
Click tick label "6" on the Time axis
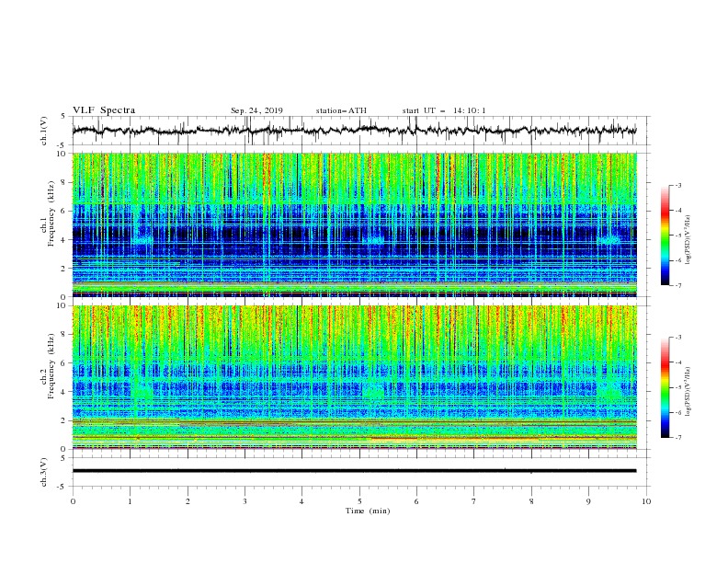coord(416,501)
